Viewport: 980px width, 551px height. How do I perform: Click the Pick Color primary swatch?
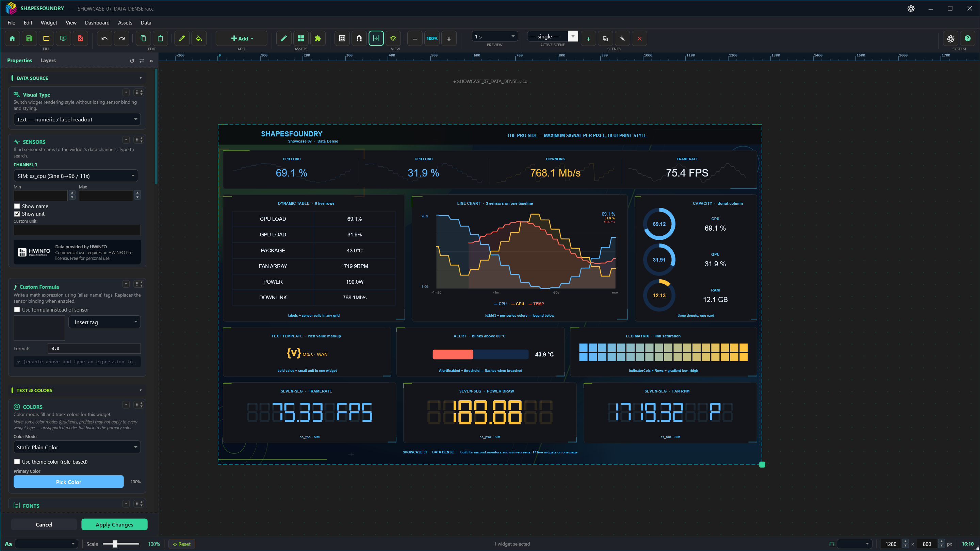68,482
